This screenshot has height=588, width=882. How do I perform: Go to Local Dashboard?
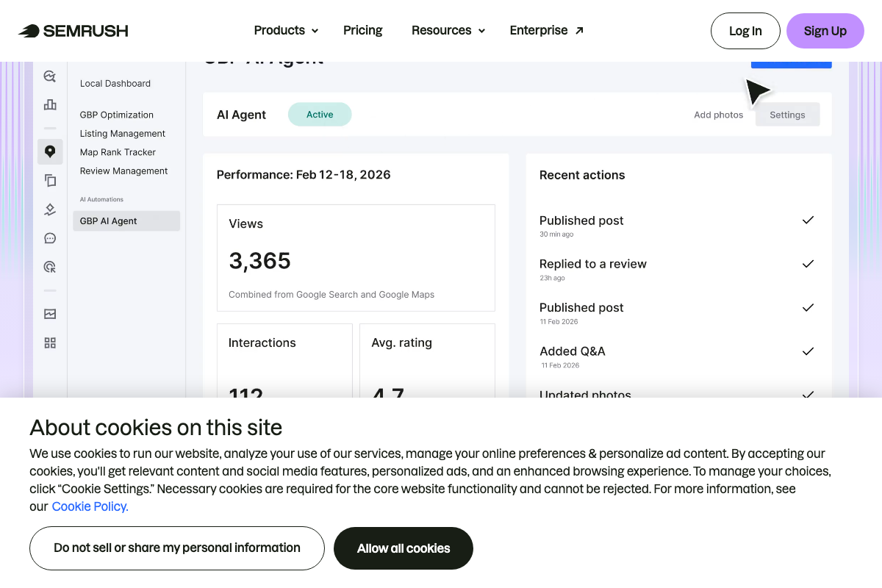(115, 83)
